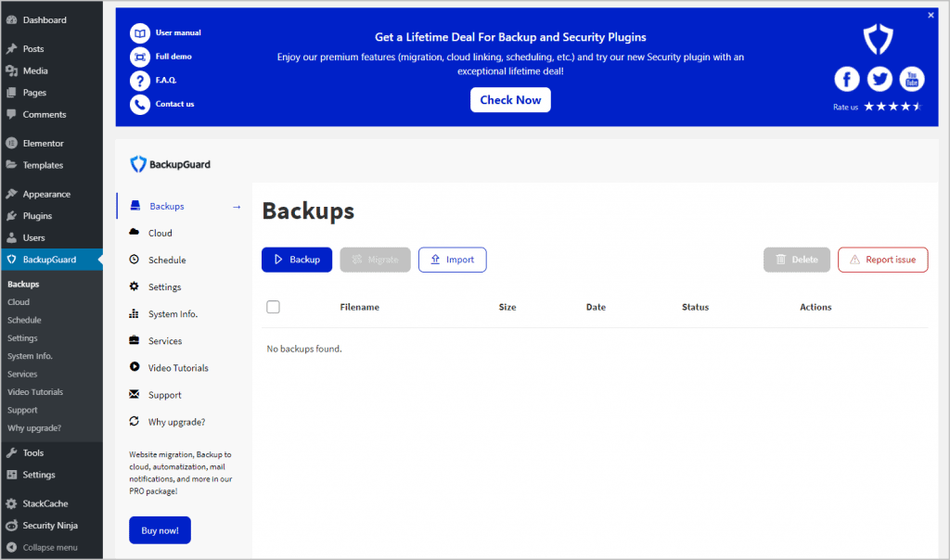Screen dimensions: 950x560
Task: Click the greyed-out Migrate button
Action: coord(375,260)
